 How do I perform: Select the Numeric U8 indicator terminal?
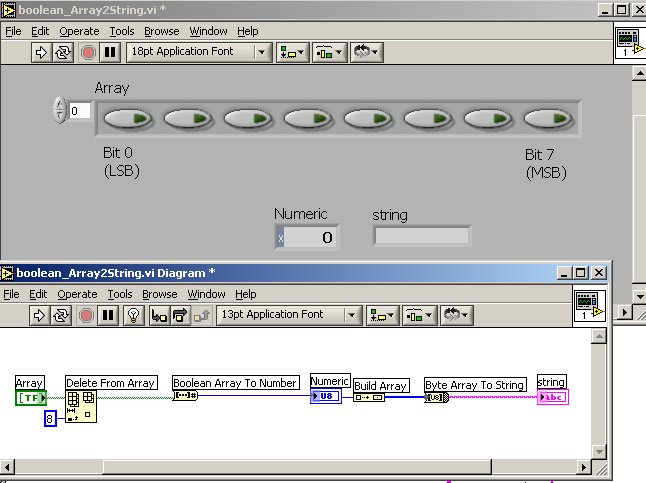click(x=326, y=396)
